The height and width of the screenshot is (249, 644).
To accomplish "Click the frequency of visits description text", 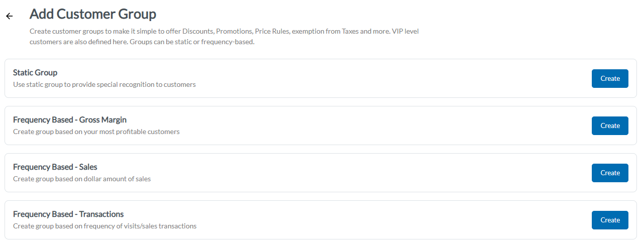I will click(105, 226).
